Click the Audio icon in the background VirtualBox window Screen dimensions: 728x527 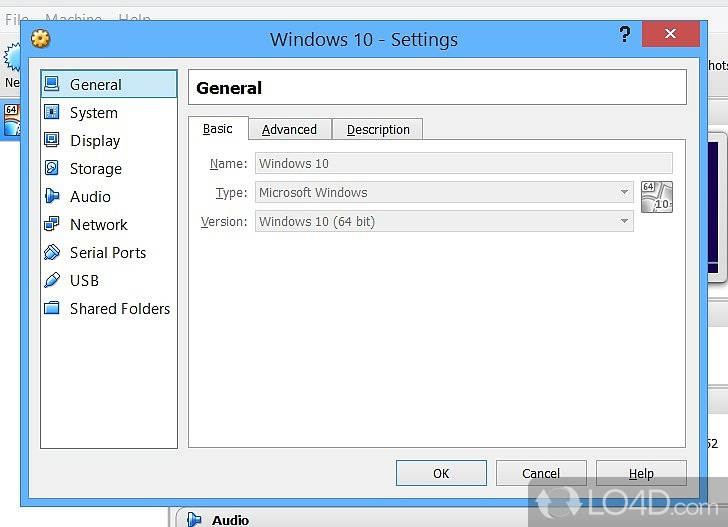click(x=194, y=519)
